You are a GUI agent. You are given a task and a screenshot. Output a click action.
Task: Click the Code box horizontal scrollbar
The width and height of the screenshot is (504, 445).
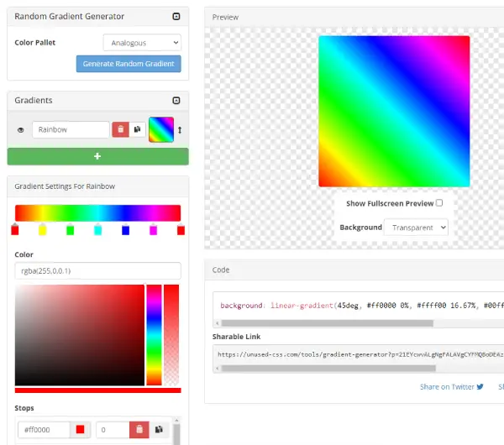tap(328, 323)
